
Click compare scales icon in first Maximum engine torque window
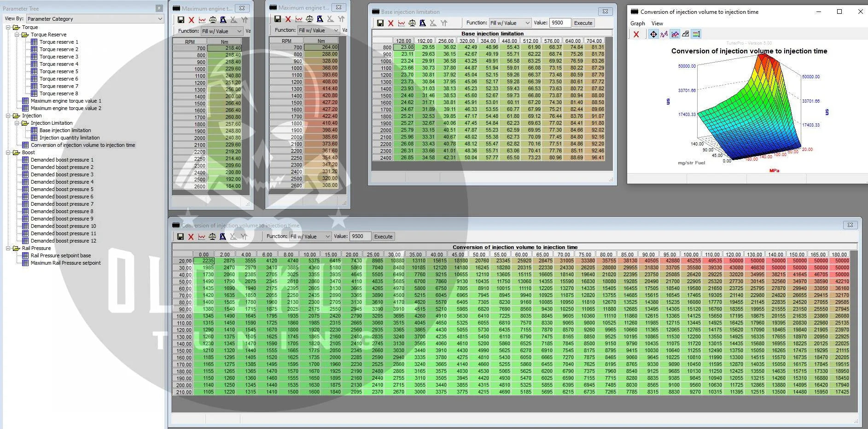pos(213,20)
